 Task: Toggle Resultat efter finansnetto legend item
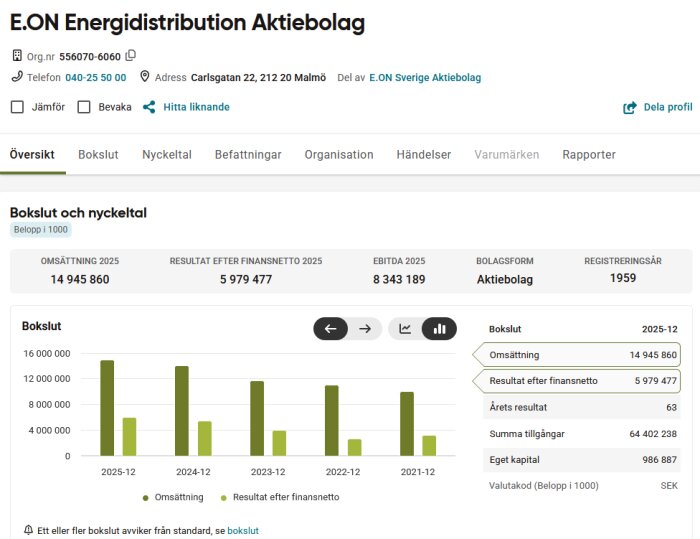point(280,497)
